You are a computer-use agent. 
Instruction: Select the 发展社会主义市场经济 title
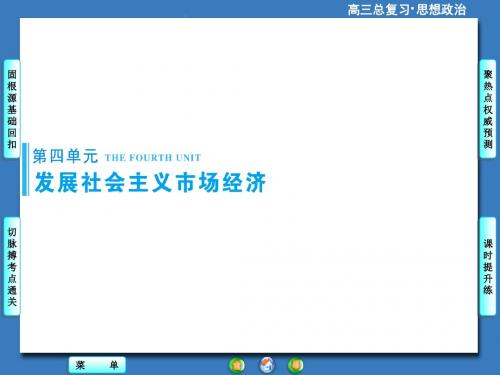point(150,182)
